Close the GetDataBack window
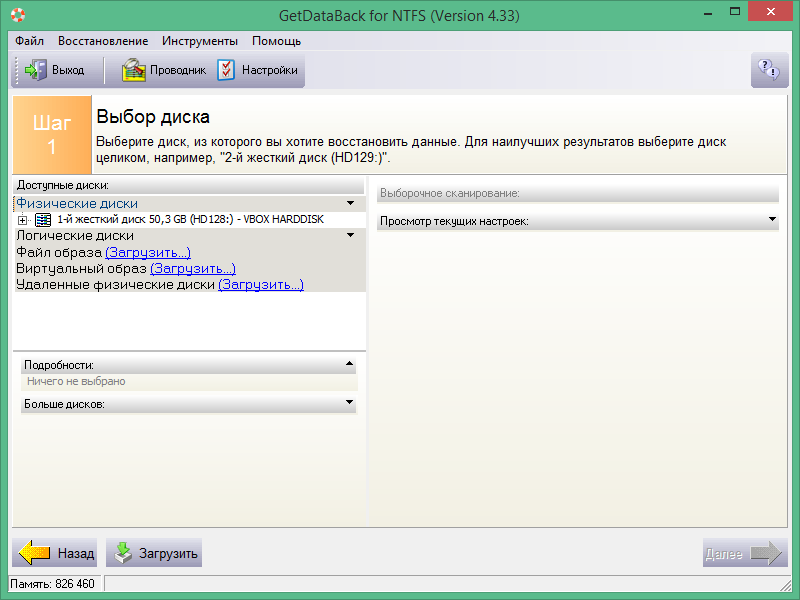Screen dimensions: 800x600 [770, 11]
